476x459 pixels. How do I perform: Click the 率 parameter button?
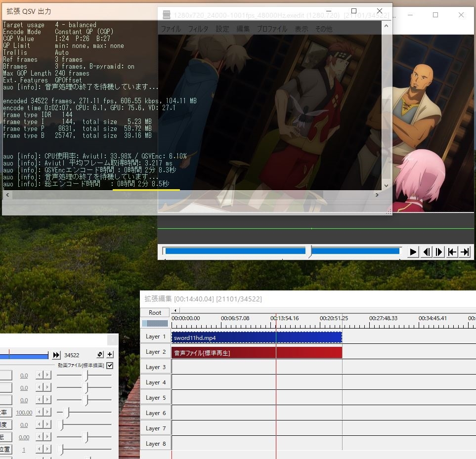tap(6, 412)
